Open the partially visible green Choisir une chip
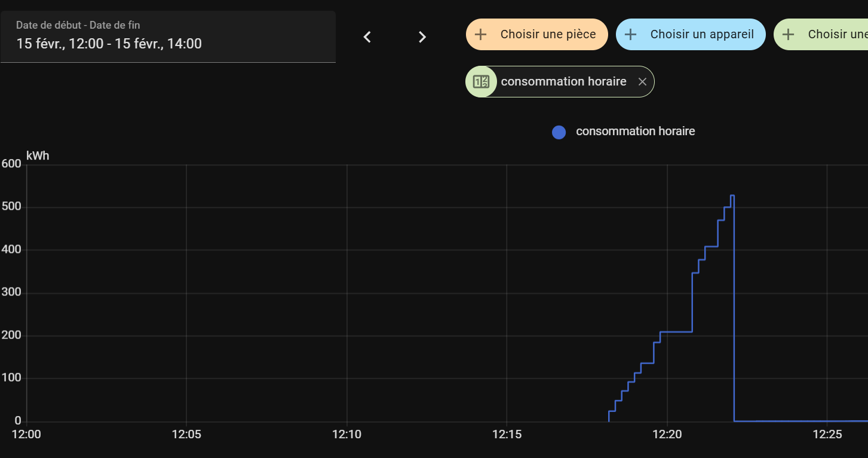The width and height of the screenshot is (868, 458). (x=821, y=34)
